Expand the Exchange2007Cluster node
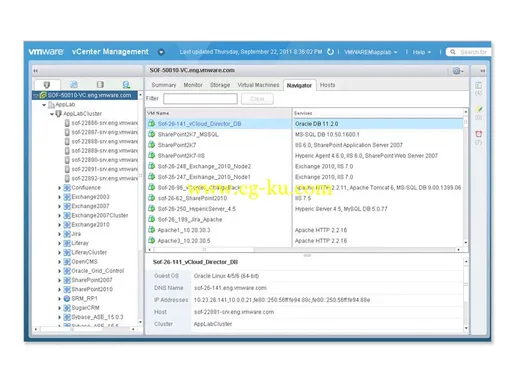 click(60, 216)
